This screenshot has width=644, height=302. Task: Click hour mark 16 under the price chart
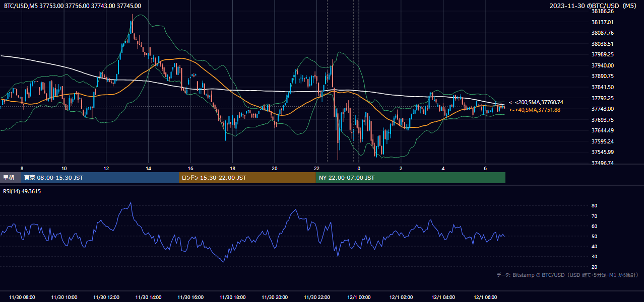[x=190, y=168]
